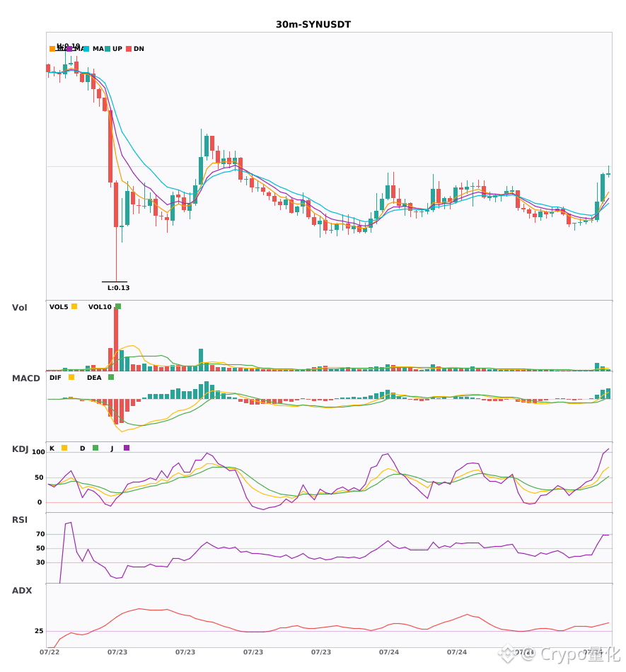This screenshot has width=626, height=672.
Task: Click the green D legend swatch
Action: [x=95, y=448]
